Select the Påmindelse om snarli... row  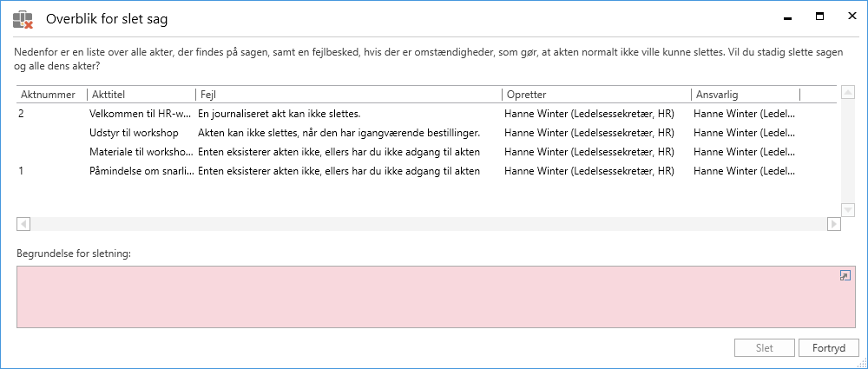click(x=139, y=170)
